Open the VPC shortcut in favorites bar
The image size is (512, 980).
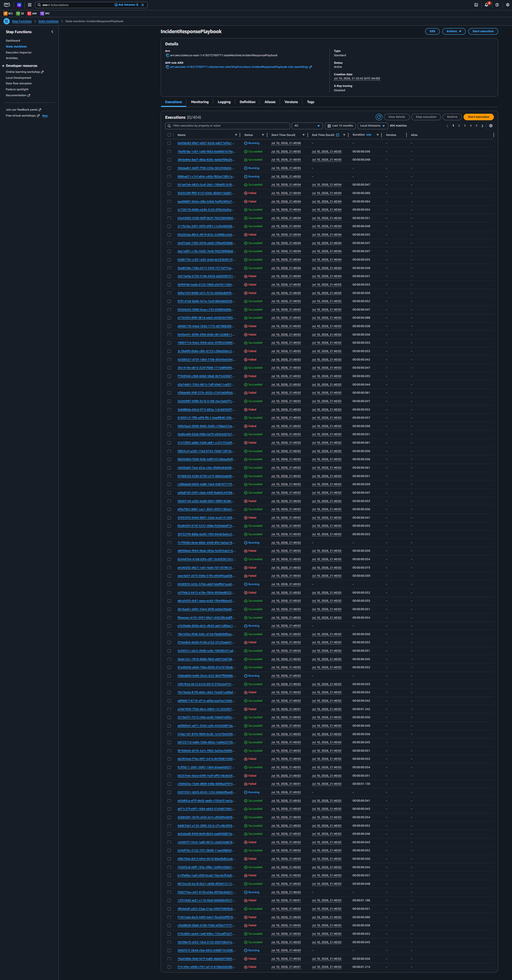pos(45,13)
